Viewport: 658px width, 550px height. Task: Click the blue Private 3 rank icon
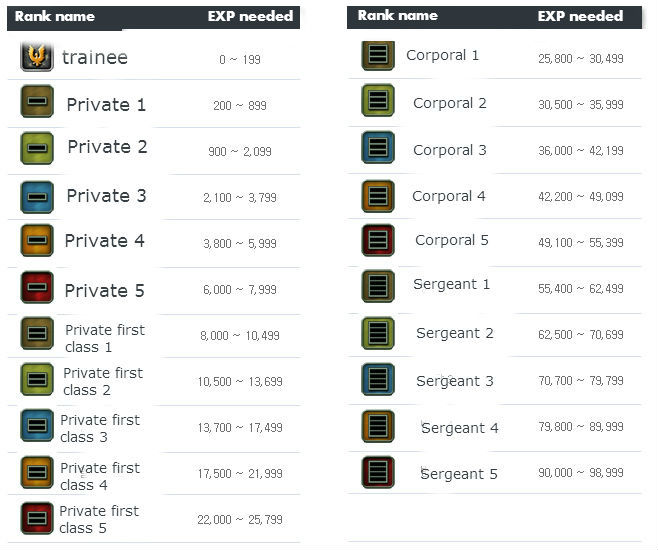(x=37, y=196)
